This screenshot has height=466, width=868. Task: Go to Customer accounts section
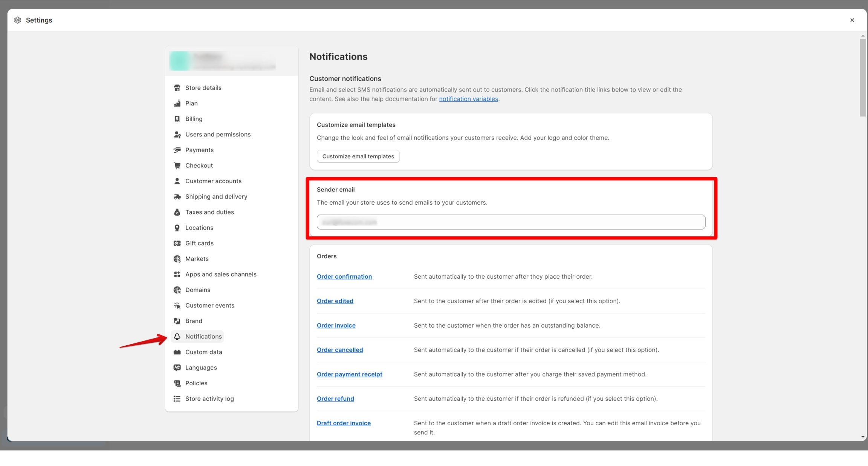213,181
